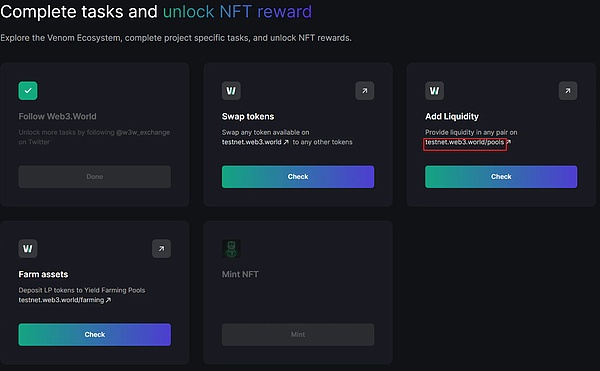Check the Farm assets task

click(x=95, y=335)
